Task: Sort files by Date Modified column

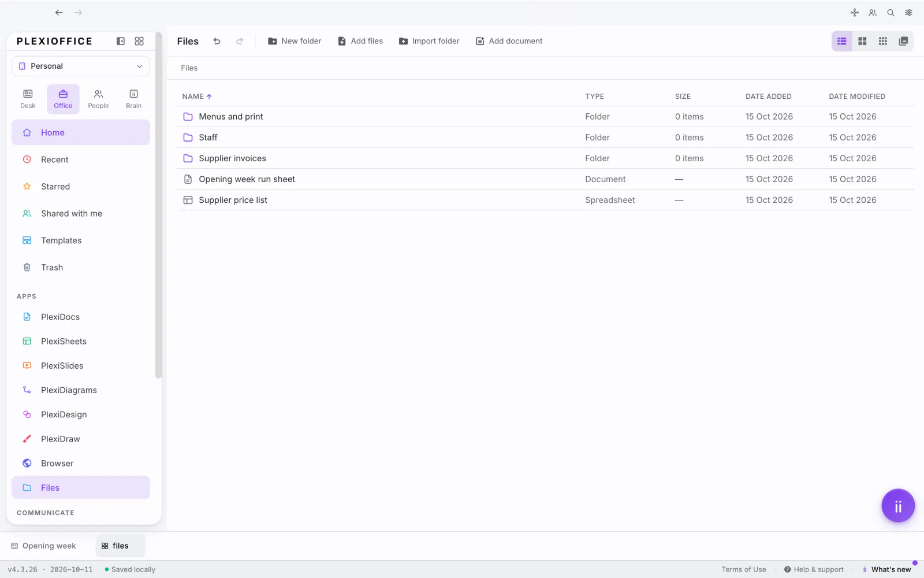Action: point(857,97)
